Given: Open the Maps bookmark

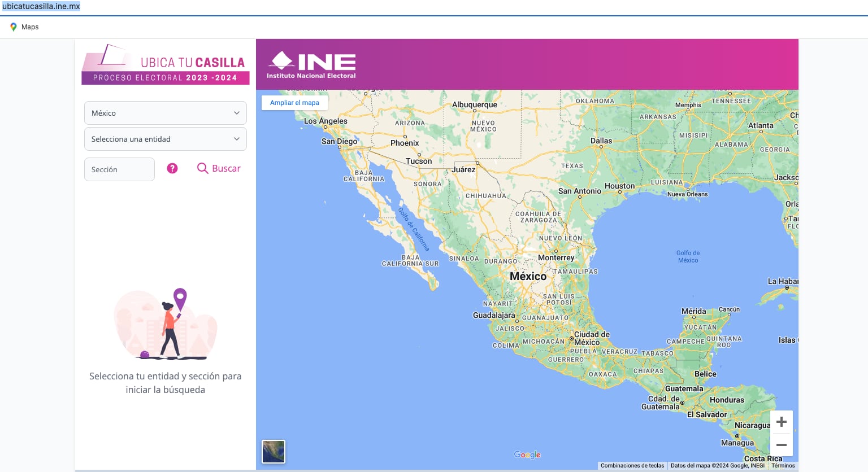Looking at the screenshot, I should click(30, 27).
